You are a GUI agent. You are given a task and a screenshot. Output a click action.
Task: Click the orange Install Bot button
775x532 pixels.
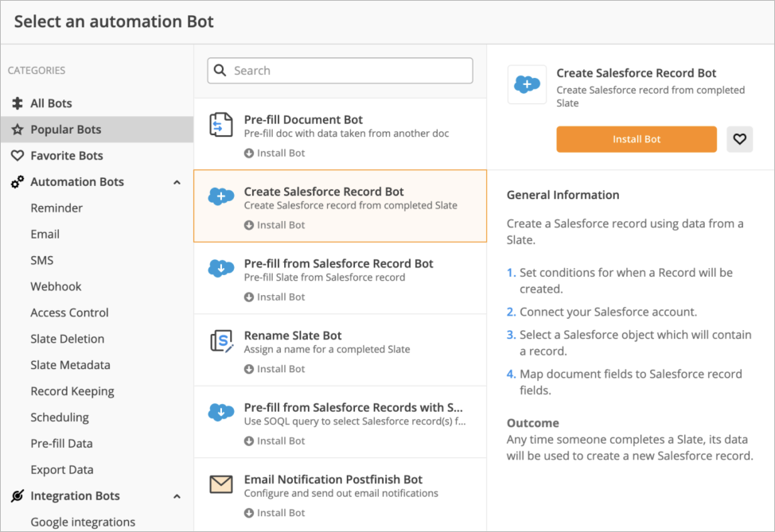click(636, 139)
